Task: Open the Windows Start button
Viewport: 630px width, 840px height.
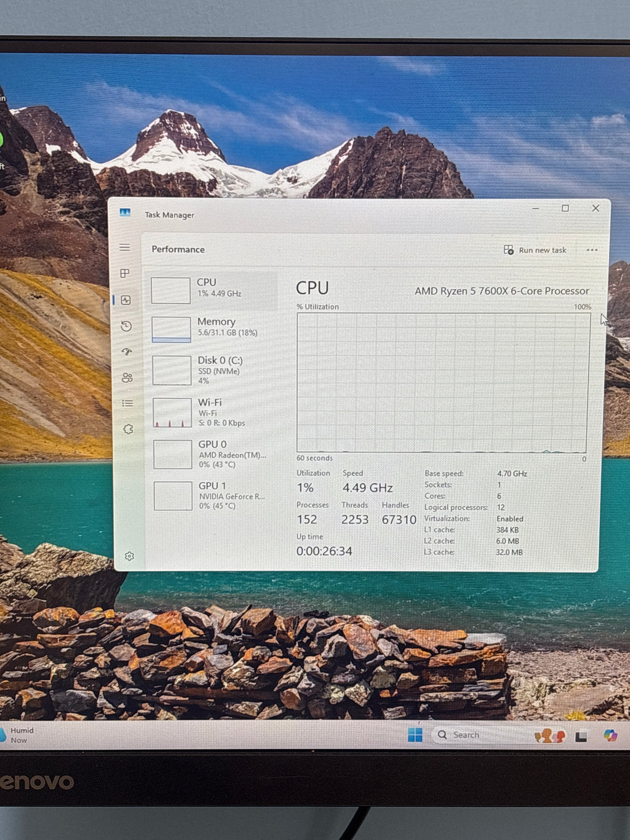Action: pos(415,735)
